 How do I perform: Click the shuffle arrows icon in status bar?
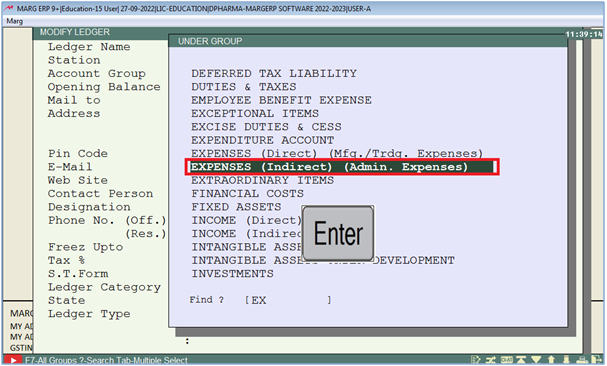pos(491,360)
